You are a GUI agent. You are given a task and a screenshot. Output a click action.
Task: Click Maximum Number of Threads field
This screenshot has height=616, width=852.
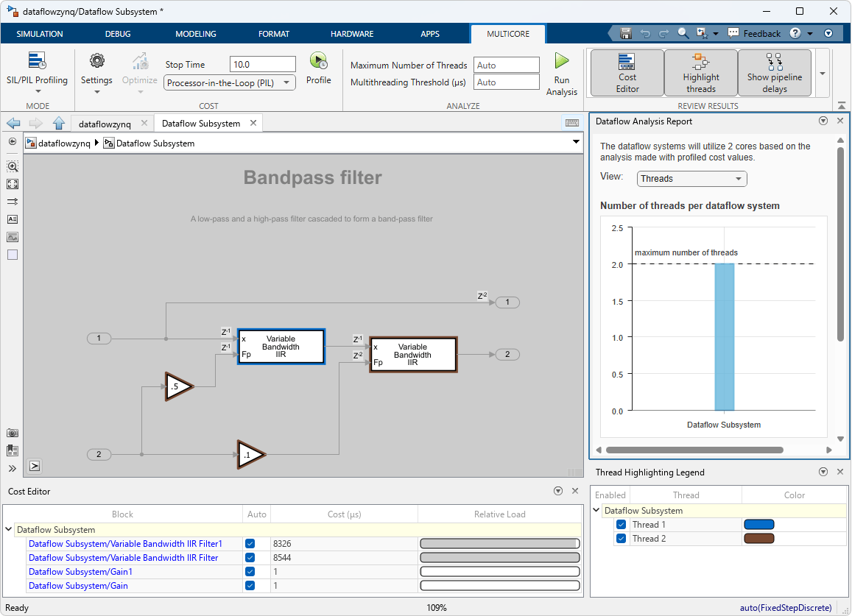pos(506,65)
